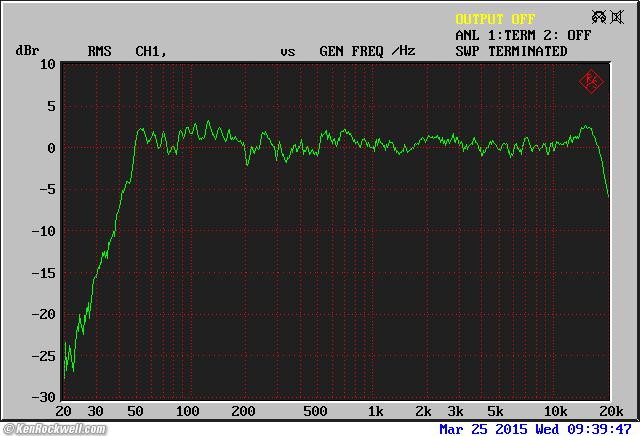
Task: Click the 10 value on the vertical axis
Action: click(47, 64)
